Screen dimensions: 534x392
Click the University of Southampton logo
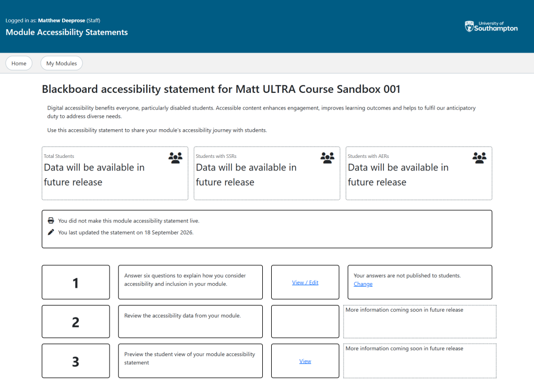pos(491,26)
